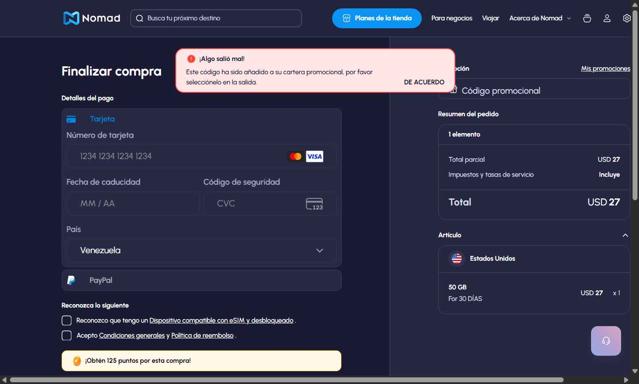This screenshot has height=384, width=639.
Task: Click the MM / AA expiry field
Action: tap(133, 203)
